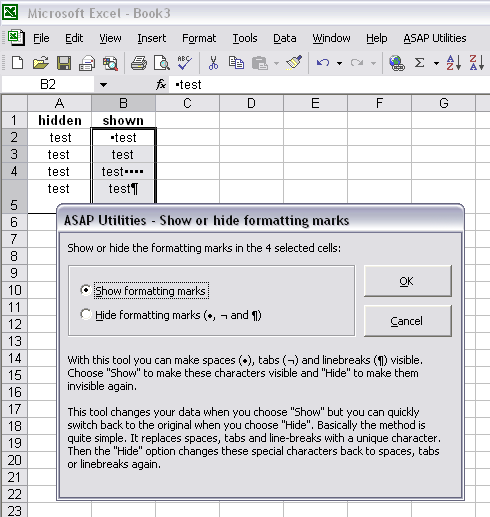
Task: Open the Paste options dropdown arrow
Action: [276, 63]
